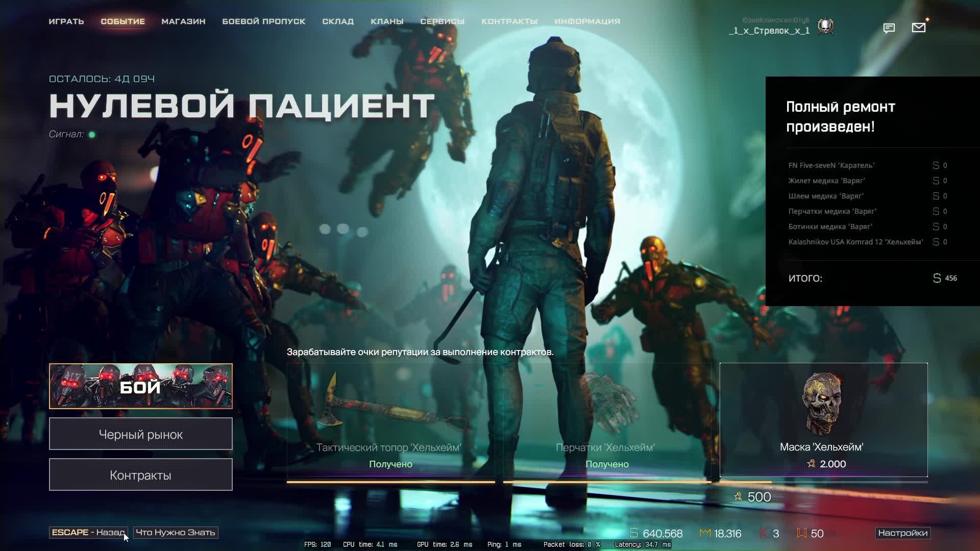Screen dimensions: 980x551
Task: Click the green signal indicator dot
Action: pyautogui.click(x=92, y=135)
